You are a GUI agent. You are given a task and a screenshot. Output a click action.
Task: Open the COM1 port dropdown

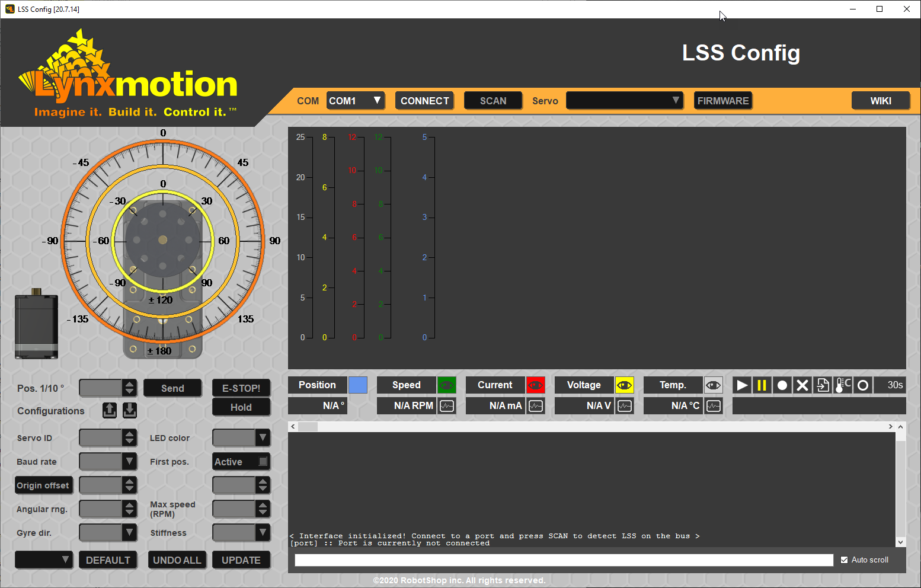(356, 101)
